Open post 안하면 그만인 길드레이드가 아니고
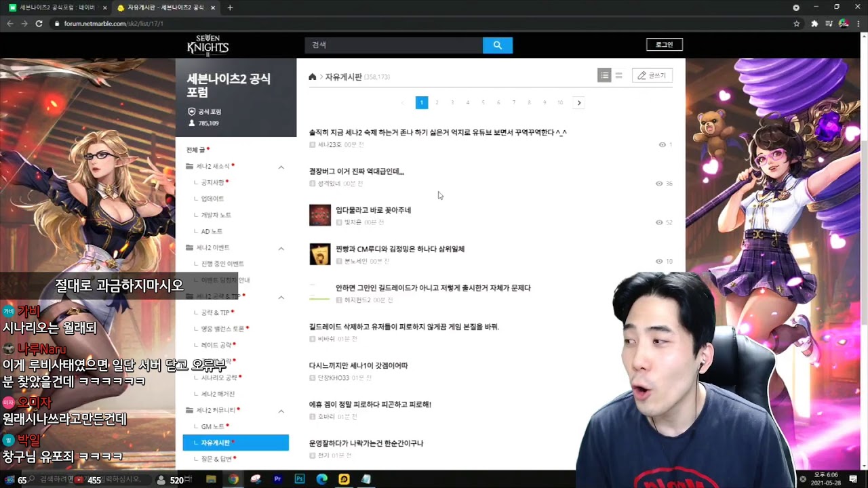Screen dimensions: 868x488 (x=433, y=288)
